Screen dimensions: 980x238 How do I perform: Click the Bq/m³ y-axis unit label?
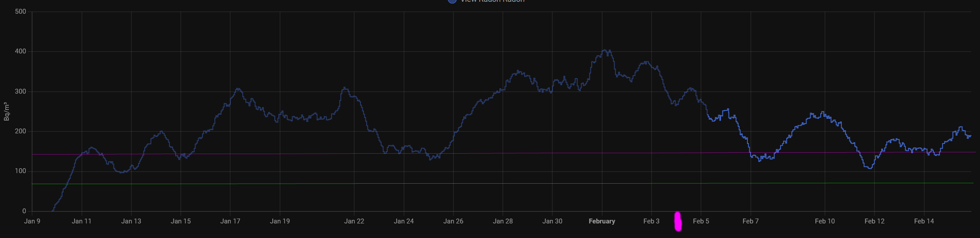[x=7, y=111]
